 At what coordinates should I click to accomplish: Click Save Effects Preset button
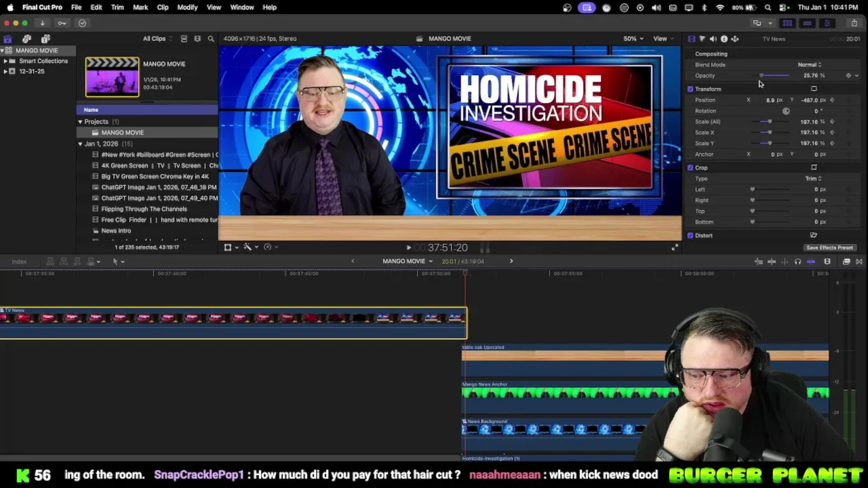pos(829,247)
